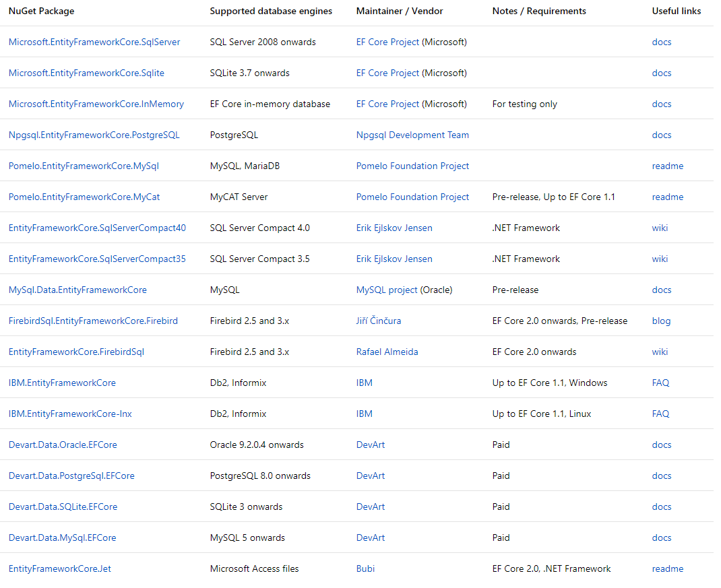The image size is (721, 588).
Task: Open DevArt vendor link for SQLite 3 row
Action: coord(371,507)
